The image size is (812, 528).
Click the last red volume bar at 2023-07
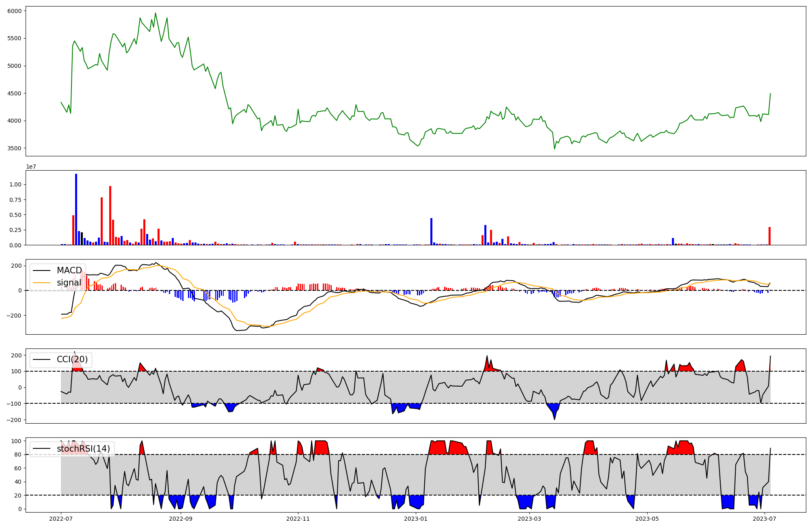[769, 236]
